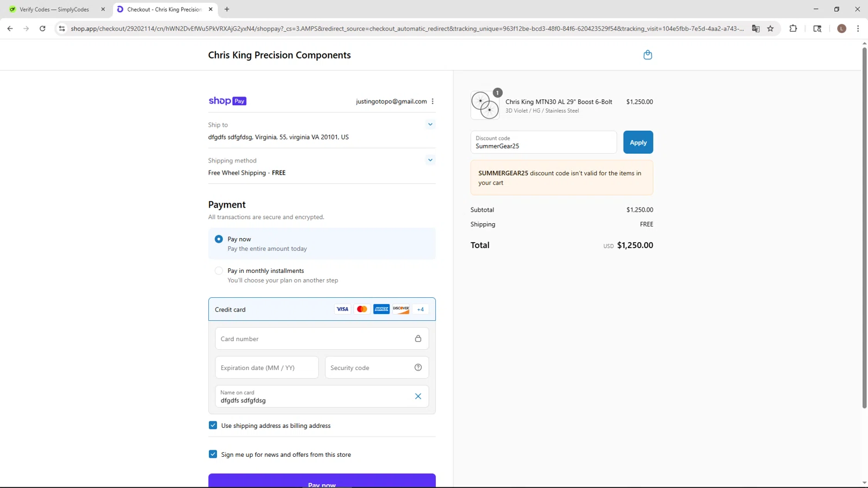Click the Chris King MTN30 AL product name
The height and width of the screenshot is (488, 868).
pyautogui.click(x=559, y=102)
